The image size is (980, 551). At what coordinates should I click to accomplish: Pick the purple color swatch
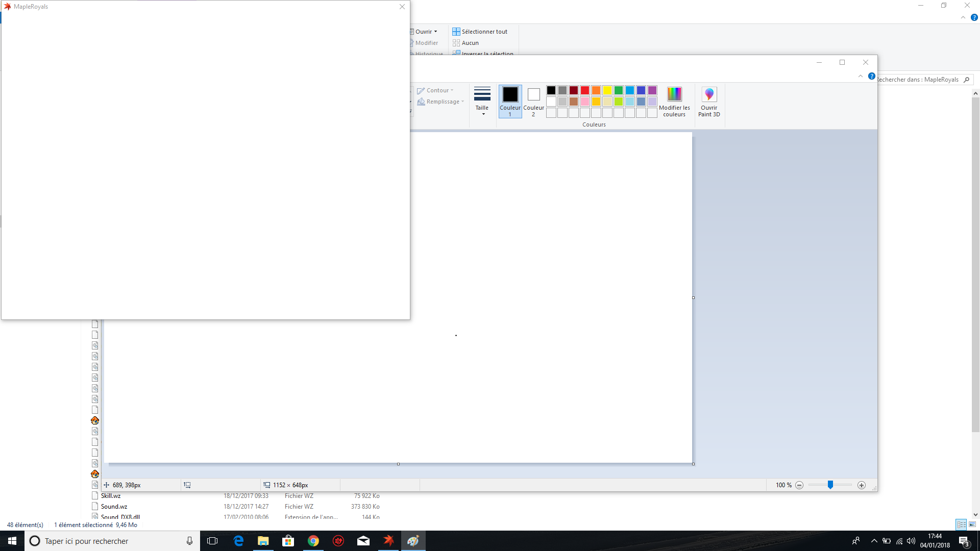click(652, 90)
